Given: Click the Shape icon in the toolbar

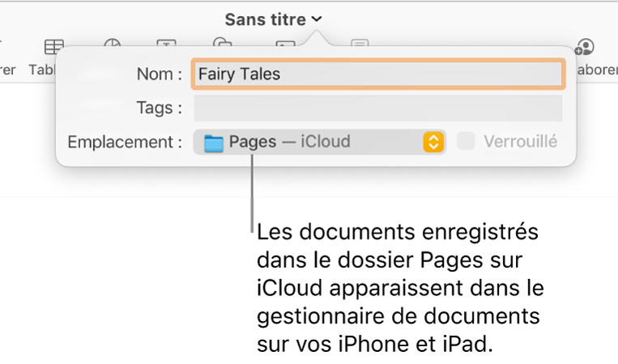Looking at the screenshot, I should click(x=221, y=44).
